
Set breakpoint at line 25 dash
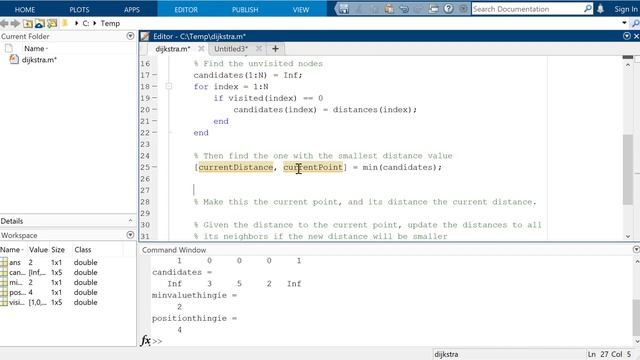pos(155,167)
